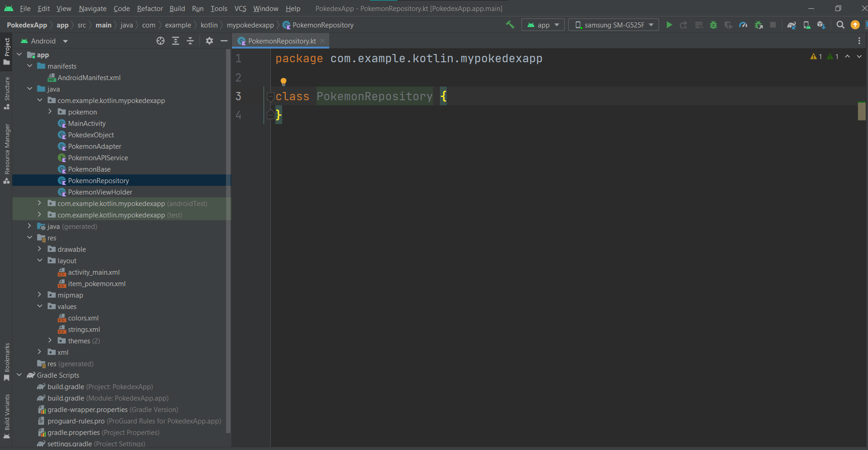Start debugging with the Debug bug icon
Image resolution: width=868 pixels, height=450 pixels.
(713, 25)
